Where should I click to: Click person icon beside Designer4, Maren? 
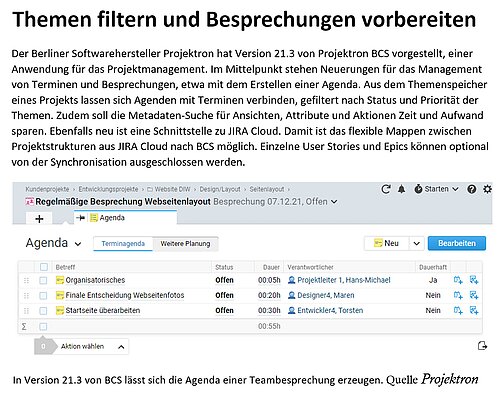[292, 295]
